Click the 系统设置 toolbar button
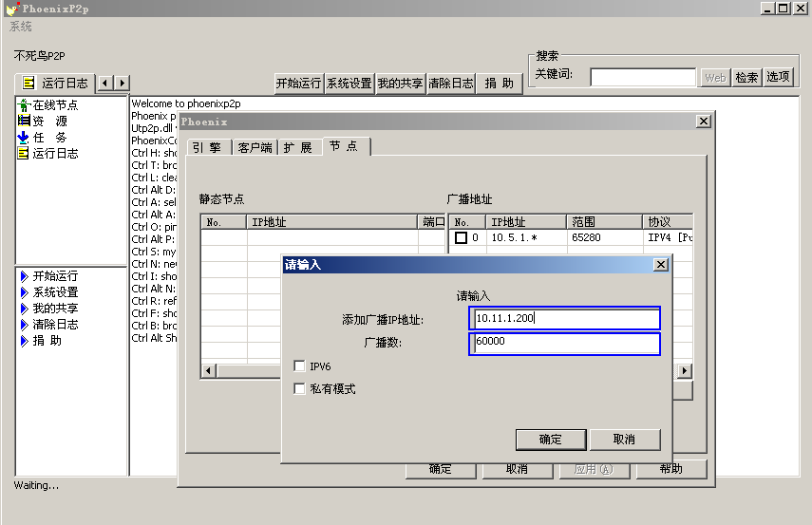Viewport: 812px width, 525px height. (x=349, y=83)
